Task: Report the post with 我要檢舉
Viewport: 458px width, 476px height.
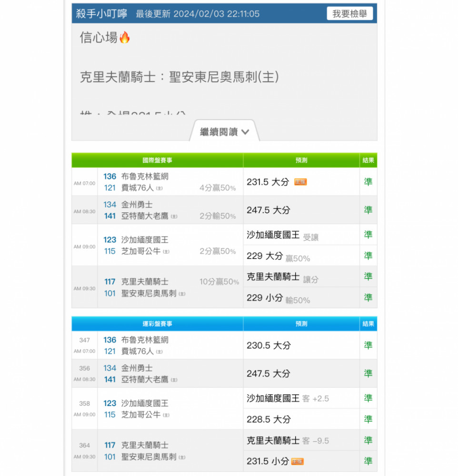Action: pos(349,14)
